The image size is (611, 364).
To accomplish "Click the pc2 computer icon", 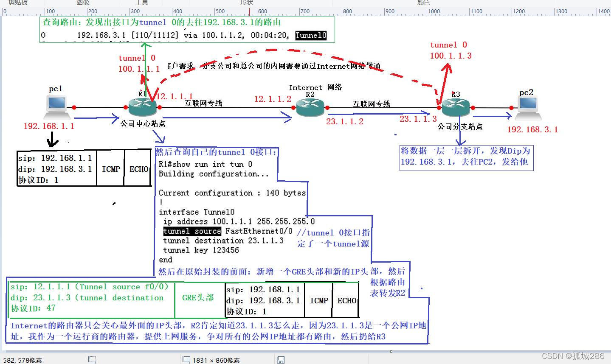I will pyautogui.click(x=529, y=108).
